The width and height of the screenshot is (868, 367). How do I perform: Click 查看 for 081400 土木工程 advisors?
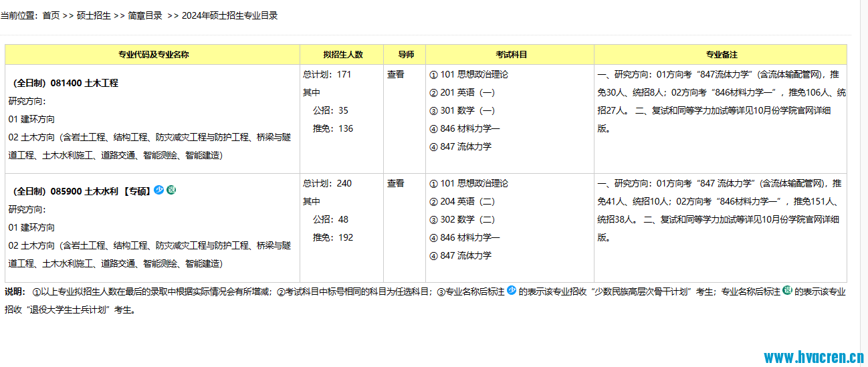tap(396, 74)
